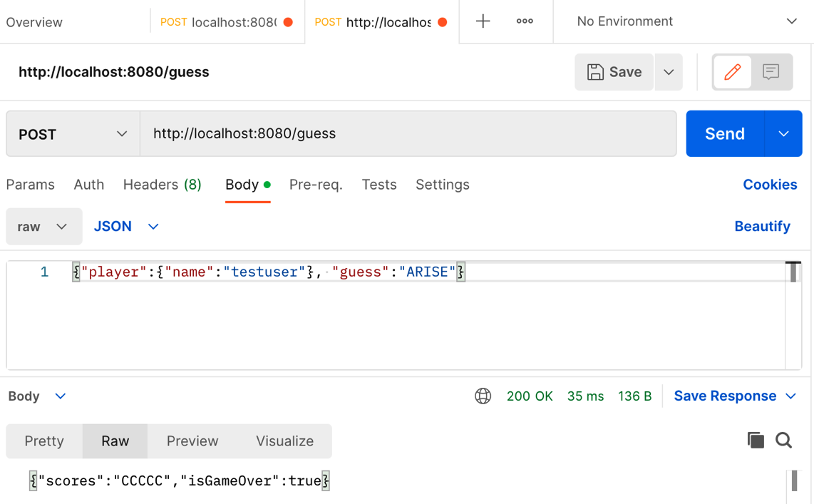Open the Auth tab
Image resolution: width=814 pixels, height=504 pixels.
89,184
